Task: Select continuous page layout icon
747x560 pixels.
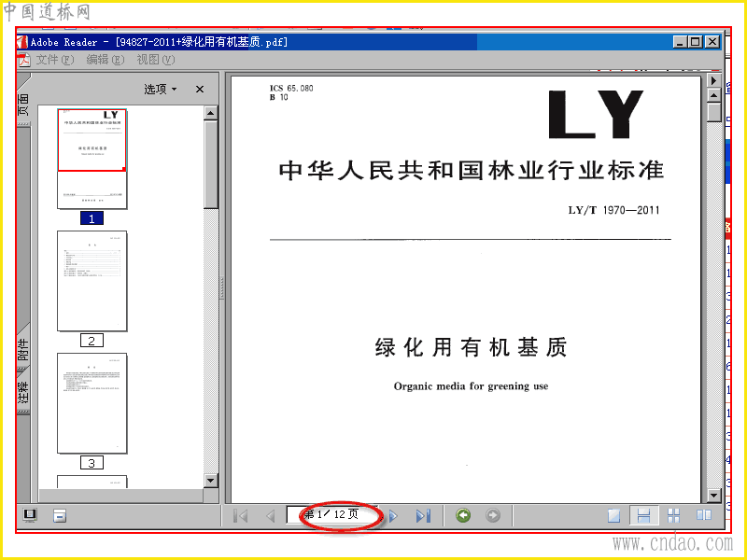Action: (643, 515)
